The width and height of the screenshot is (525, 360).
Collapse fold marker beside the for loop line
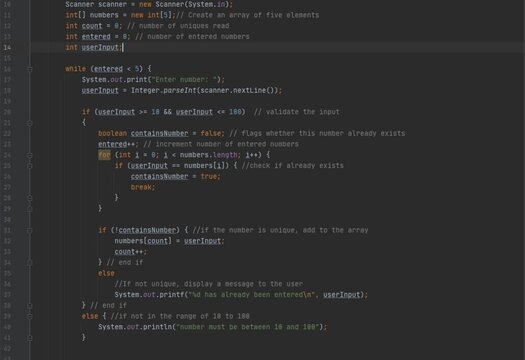30,155
